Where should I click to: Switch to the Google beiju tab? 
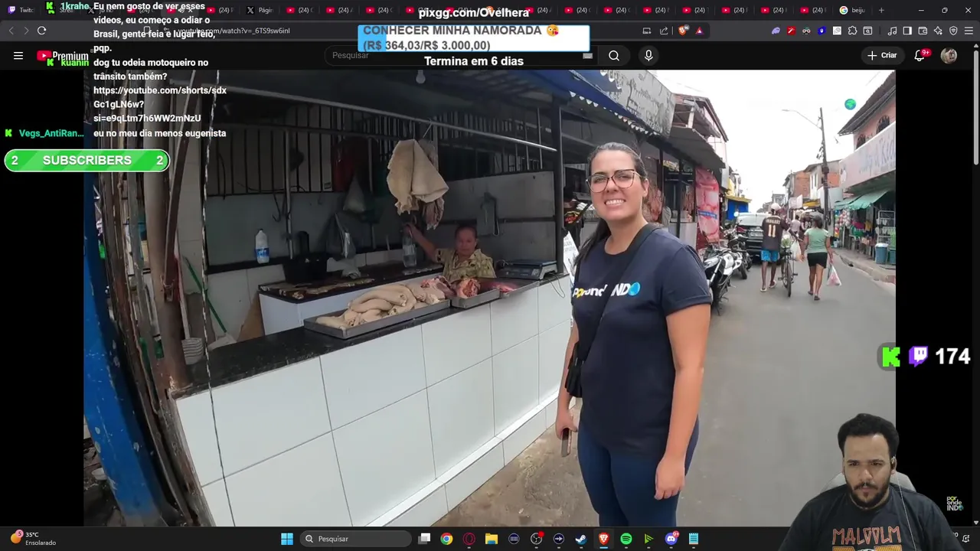click(x=853, y=10)
